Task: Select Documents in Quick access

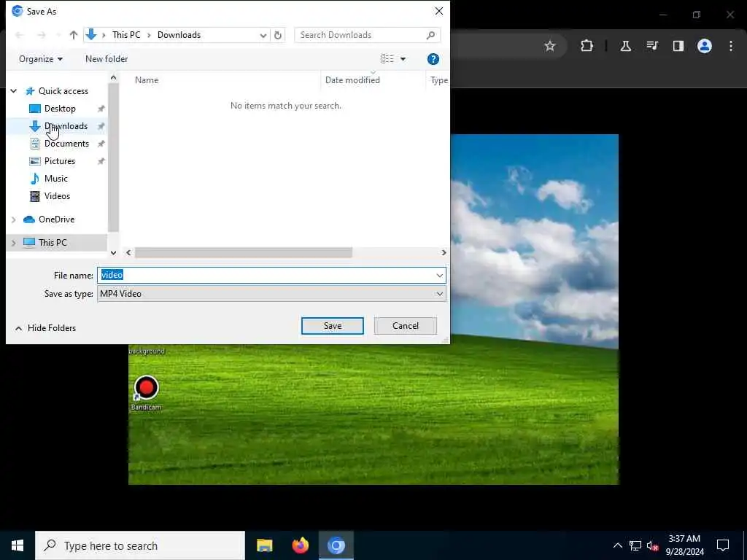Action: tap(66, 144)
